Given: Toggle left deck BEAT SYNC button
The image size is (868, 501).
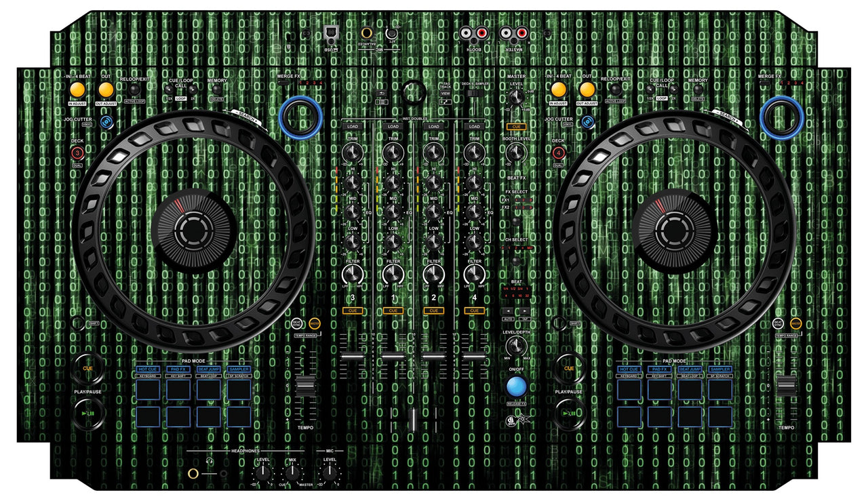Looking at the screenshot, I should point(298,323).
